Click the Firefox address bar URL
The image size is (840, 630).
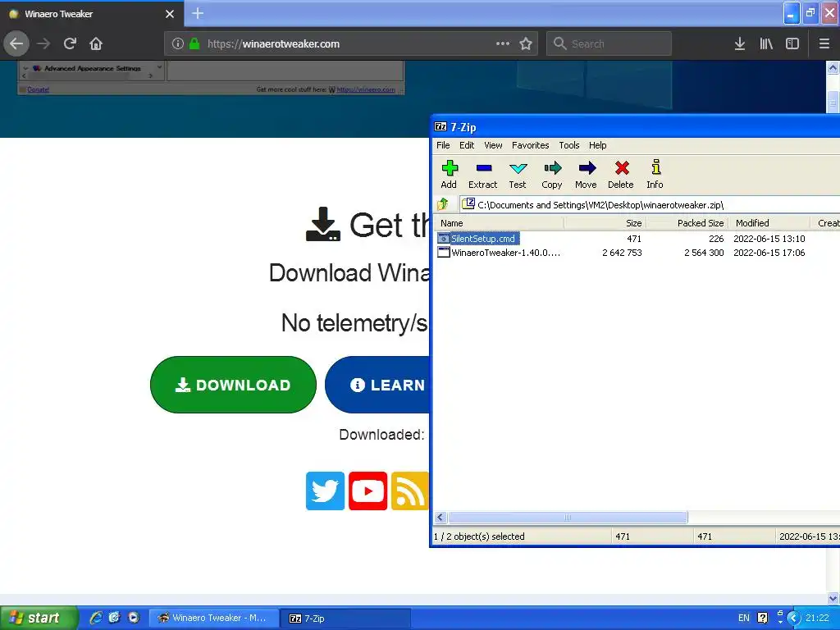click(273, 44)
